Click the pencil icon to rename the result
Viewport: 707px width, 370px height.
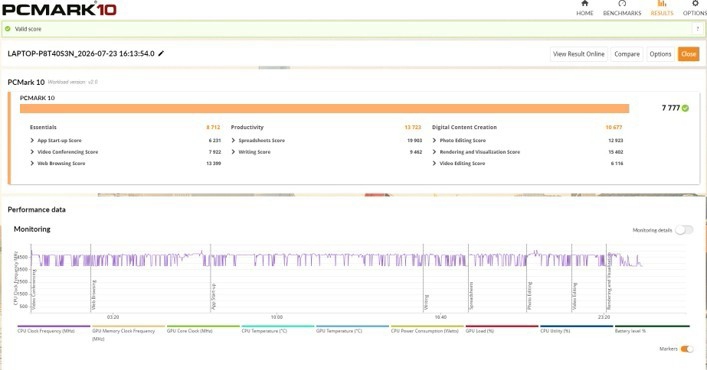pyautogui.click(x=161, y=53)
